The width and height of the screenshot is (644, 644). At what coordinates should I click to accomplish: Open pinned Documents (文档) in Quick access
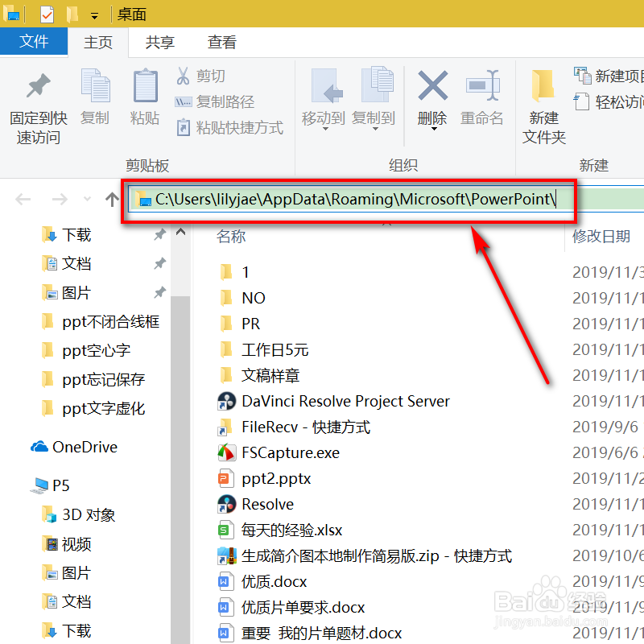(x=66, y=264)
